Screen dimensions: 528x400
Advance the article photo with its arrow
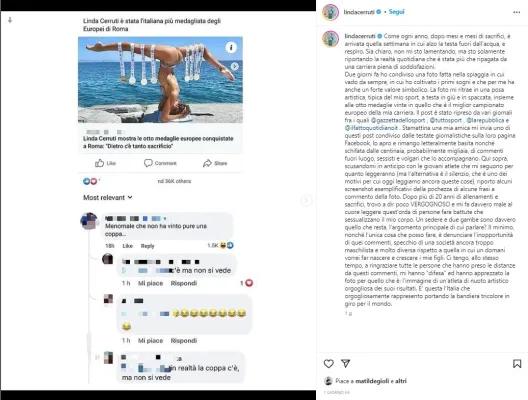click(x=235, y=66)
